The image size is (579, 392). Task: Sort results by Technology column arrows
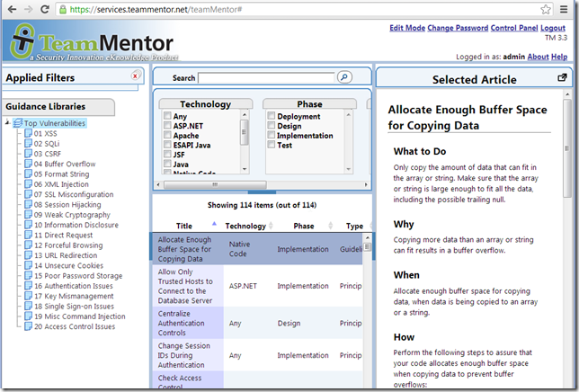pyautogui.click(x=271, y=226)
